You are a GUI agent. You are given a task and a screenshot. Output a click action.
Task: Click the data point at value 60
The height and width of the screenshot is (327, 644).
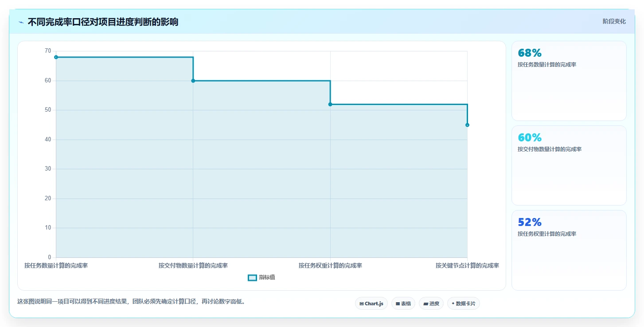(193, 81)
